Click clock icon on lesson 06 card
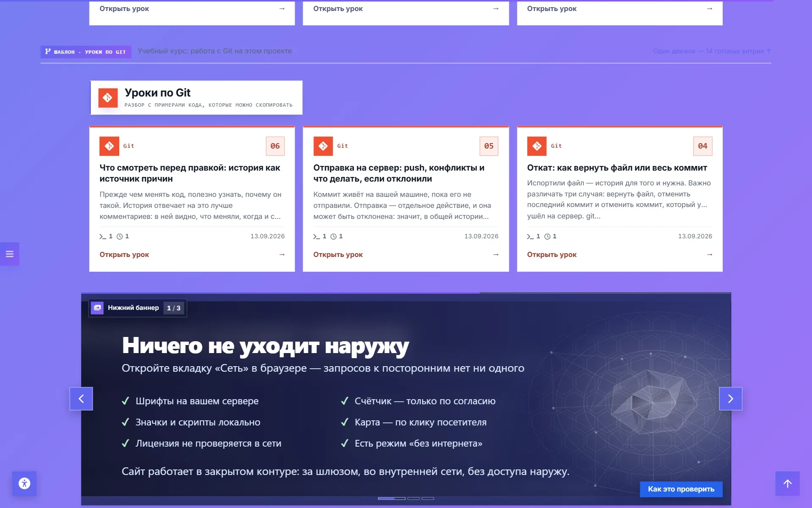This screenshot has width=812, height=508. pyautogui.click(x=120, y=237)
